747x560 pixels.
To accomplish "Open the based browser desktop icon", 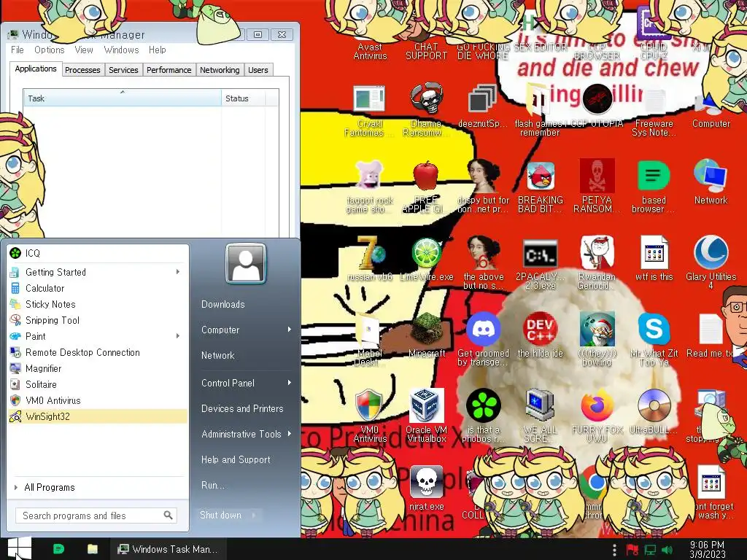I will (x=654, y=187).
